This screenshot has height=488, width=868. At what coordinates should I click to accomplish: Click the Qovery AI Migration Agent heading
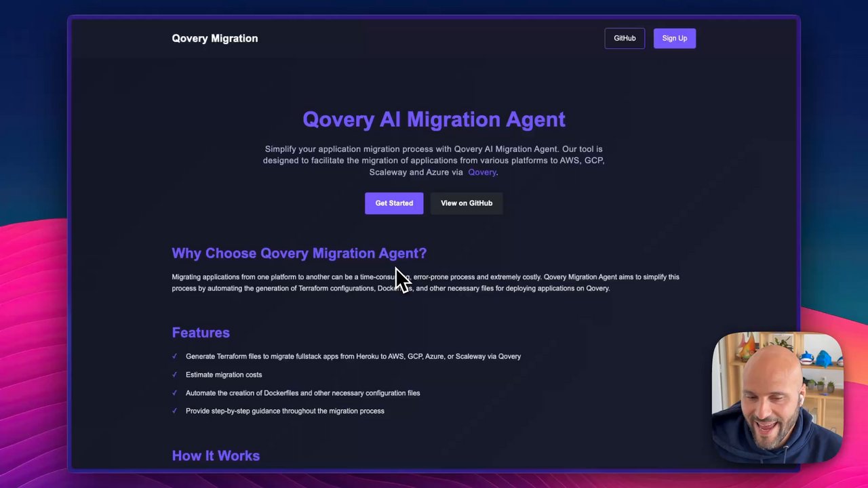click(x=434, y=120)
